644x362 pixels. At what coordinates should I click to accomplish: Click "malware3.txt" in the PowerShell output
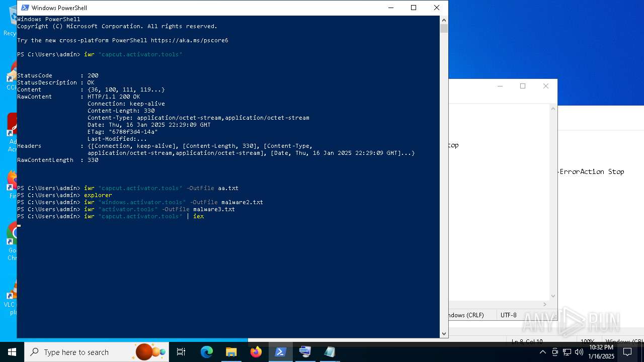click(x=214, y=209)
